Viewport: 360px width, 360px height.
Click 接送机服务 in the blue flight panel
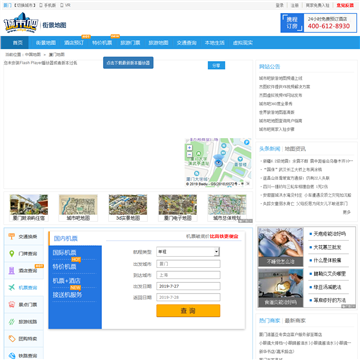[x=67, y=295]
